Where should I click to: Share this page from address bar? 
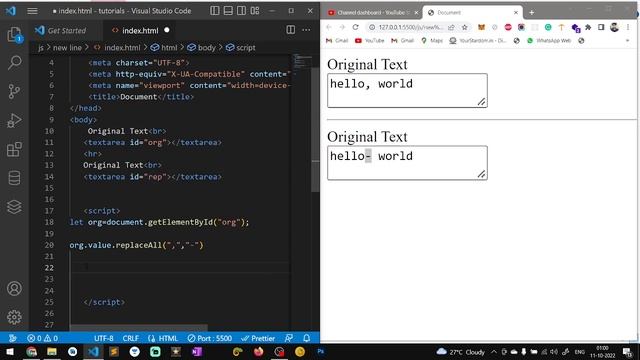pyautogui.click(x=451, y=27)
